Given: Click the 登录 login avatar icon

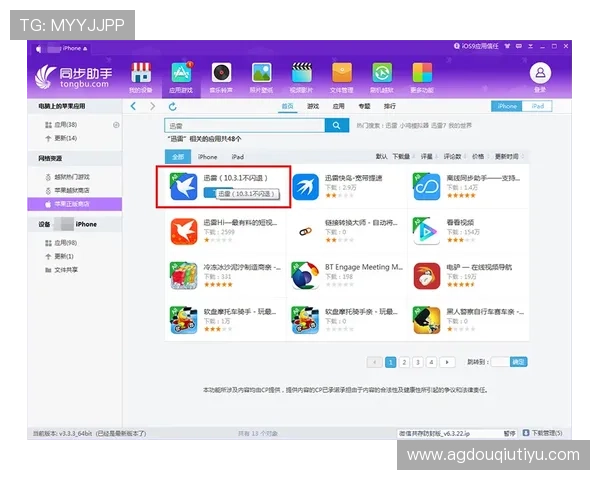Looking at the screenshot, I should [x=540, y=73].
